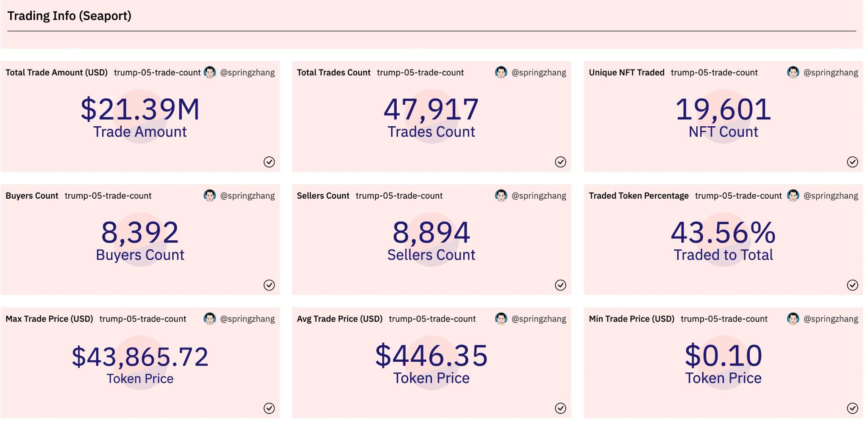Click avatar on Unique NFT Traded card
This screenshot has width=868, height=422.
[793, 72]
